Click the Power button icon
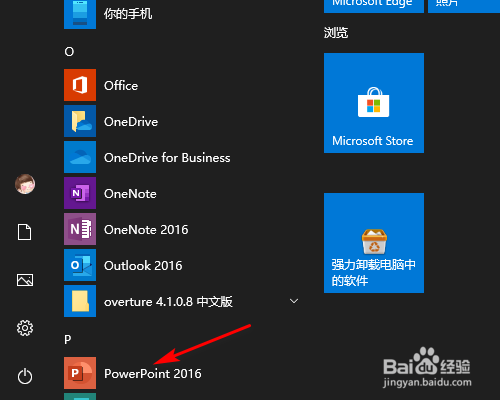The height and width of the screenshot is (400, 500). point(25,376)
